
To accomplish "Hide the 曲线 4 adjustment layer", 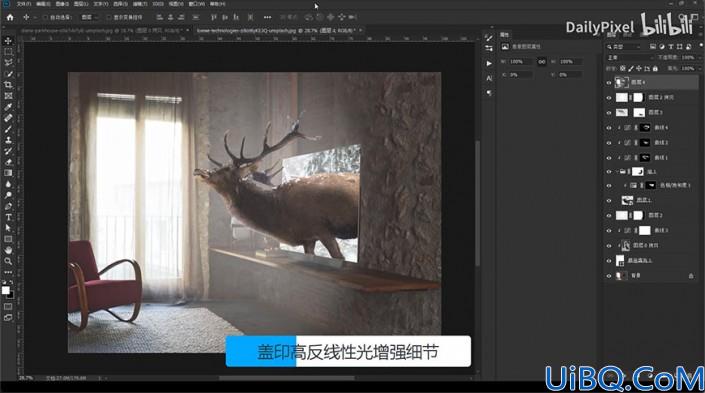I will coord(609,128).
